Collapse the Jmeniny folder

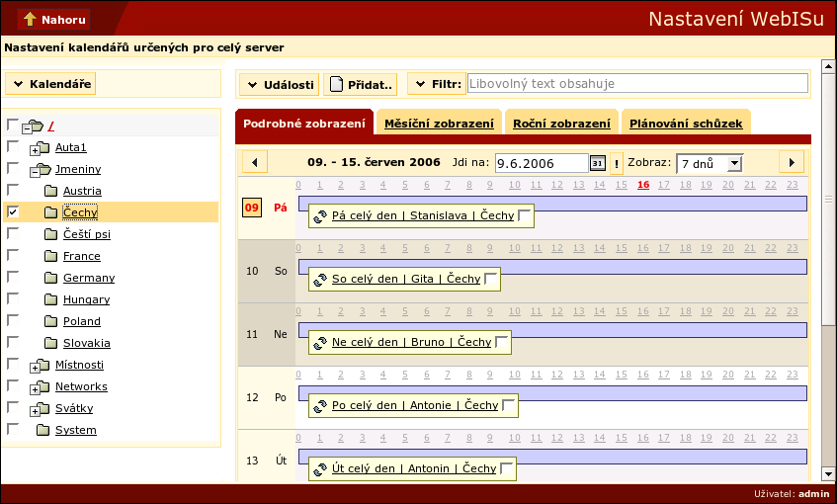(x=35, y=173)
